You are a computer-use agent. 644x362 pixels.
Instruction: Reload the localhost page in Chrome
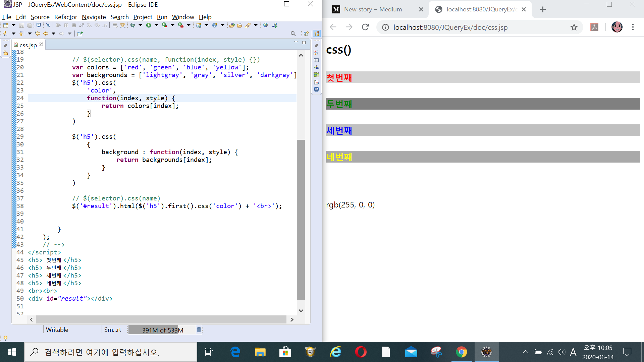(365, 27)
